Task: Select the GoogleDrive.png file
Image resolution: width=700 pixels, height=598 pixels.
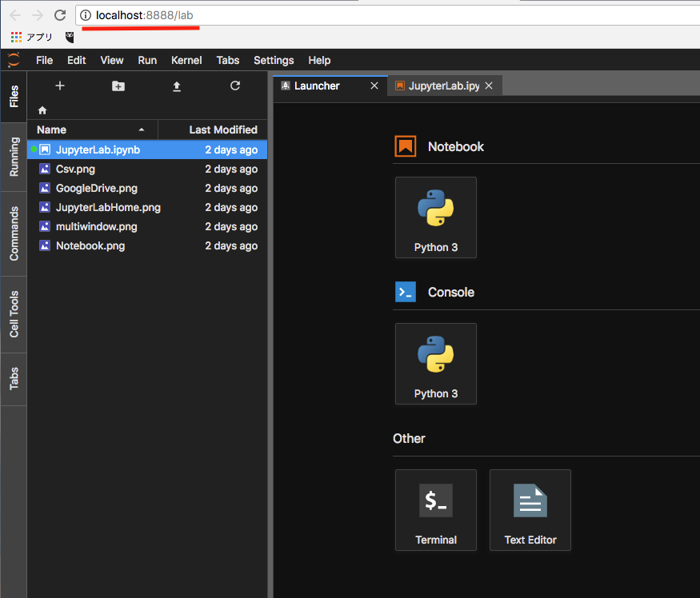Action: pyautogui.click(x=96, y=188)
